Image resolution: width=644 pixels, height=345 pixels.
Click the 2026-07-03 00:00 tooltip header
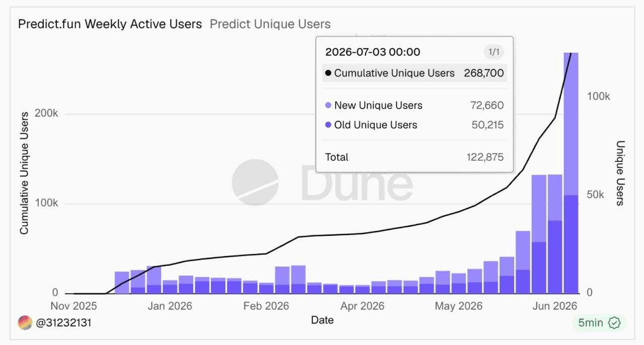(373, 52)
